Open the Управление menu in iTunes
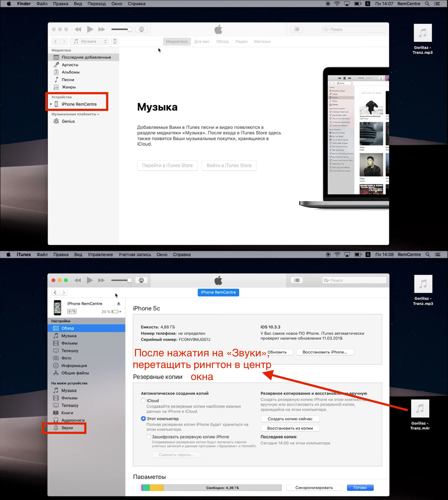The image size is (448, 500). coord(100,255)
